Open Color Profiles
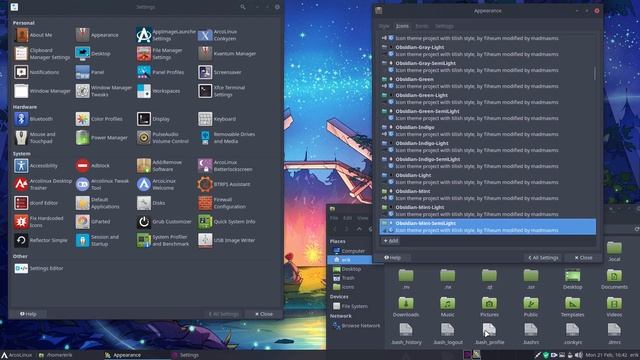The height and width of the screenshot is (360, 640). (x=99, y=119)
